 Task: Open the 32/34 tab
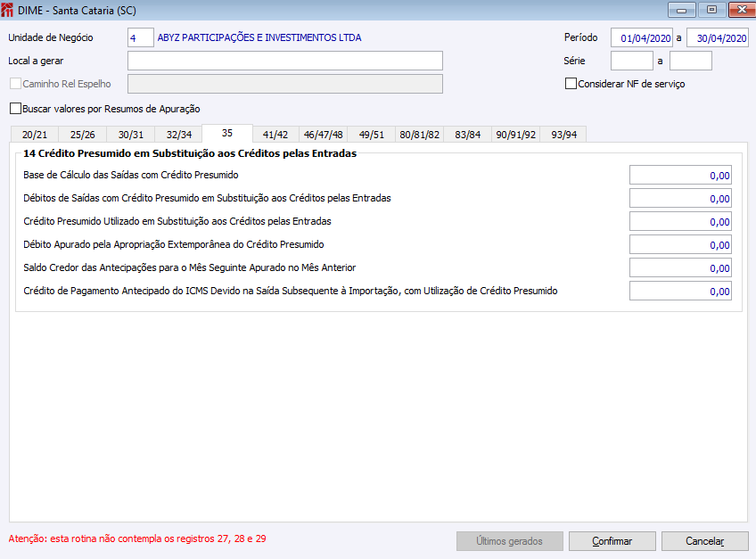pos(179,135)
